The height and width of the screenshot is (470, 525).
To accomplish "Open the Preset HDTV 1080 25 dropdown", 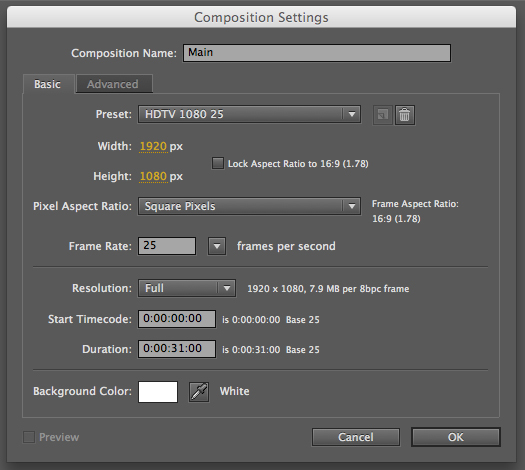I will point(249,114).
